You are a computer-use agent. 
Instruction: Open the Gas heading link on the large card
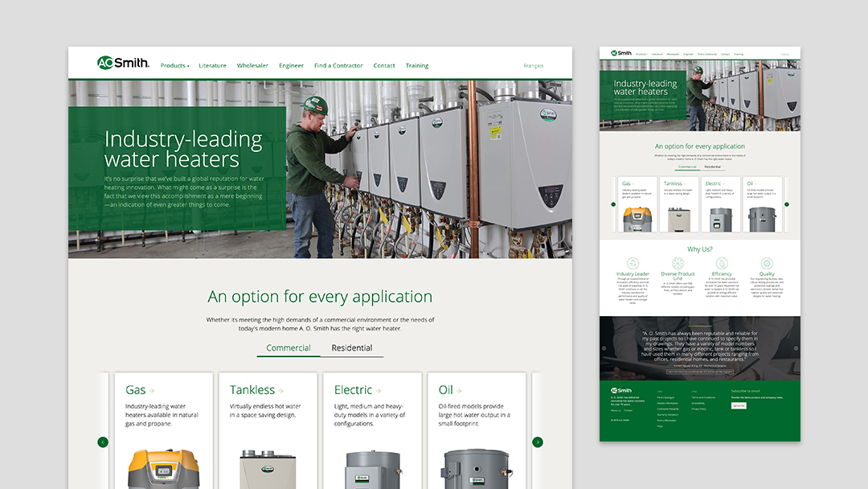point(139,390)
